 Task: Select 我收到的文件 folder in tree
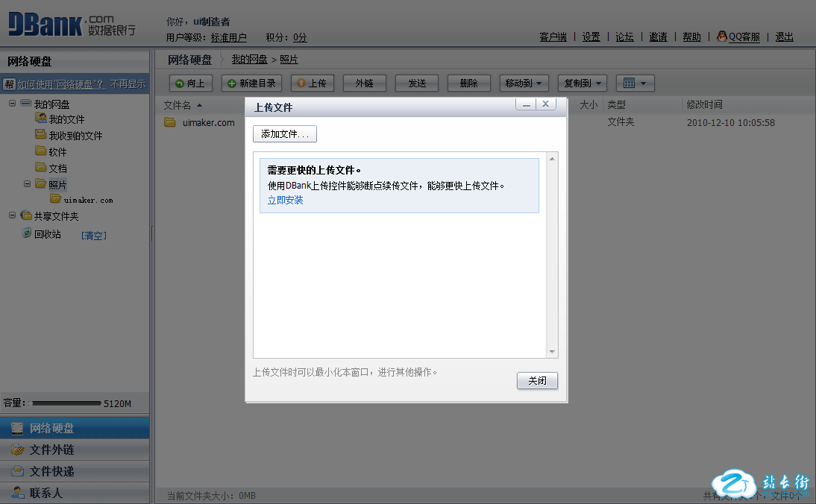[x=75, y=136]
